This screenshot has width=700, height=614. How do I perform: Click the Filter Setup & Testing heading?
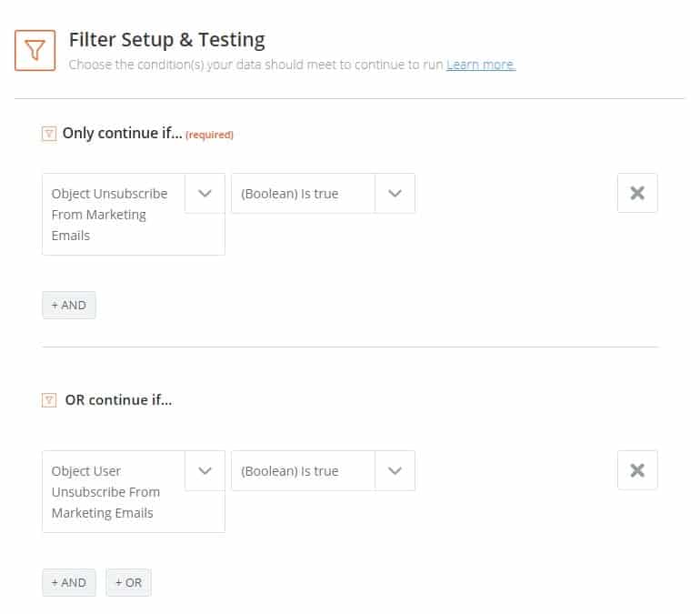167,40
